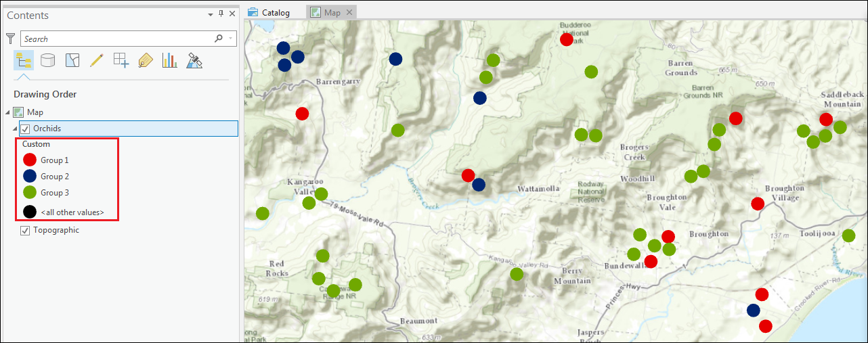Collapse the Map tree node

tap(8, 112)
